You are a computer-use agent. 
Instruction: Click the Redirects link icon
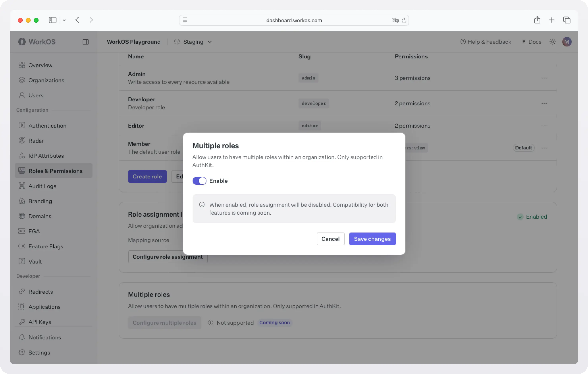click(22, 291)
